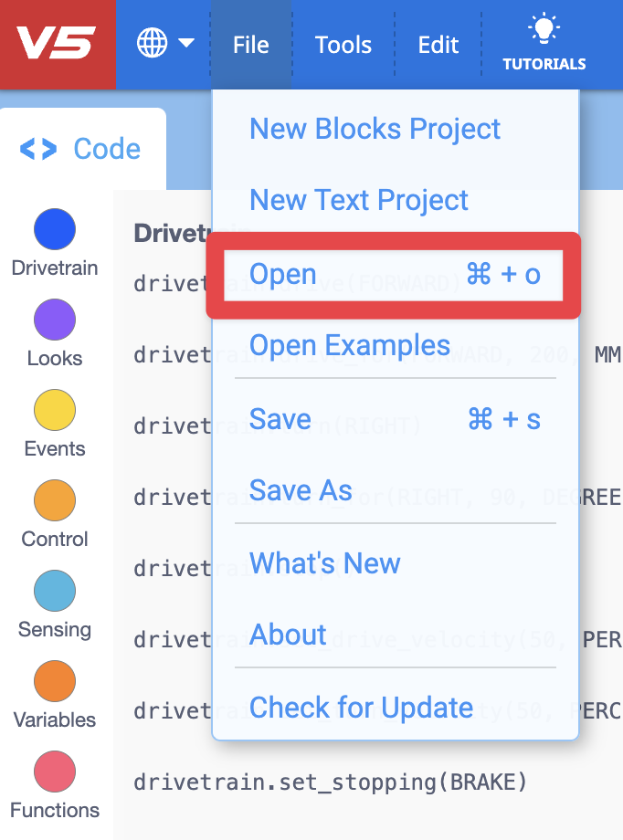Click the Sensing category icon
Screen dimensions: 623x840
[x=54, y=592]
